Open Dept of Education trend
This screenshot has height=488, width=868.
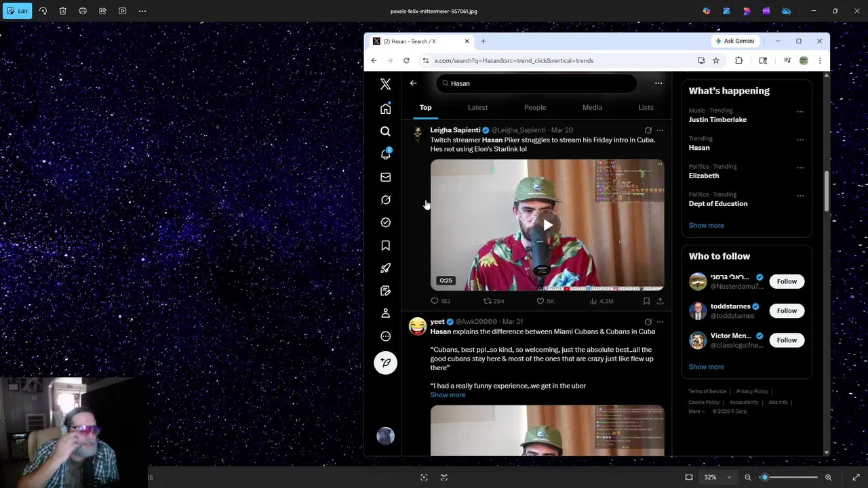(x=718, y=203)
